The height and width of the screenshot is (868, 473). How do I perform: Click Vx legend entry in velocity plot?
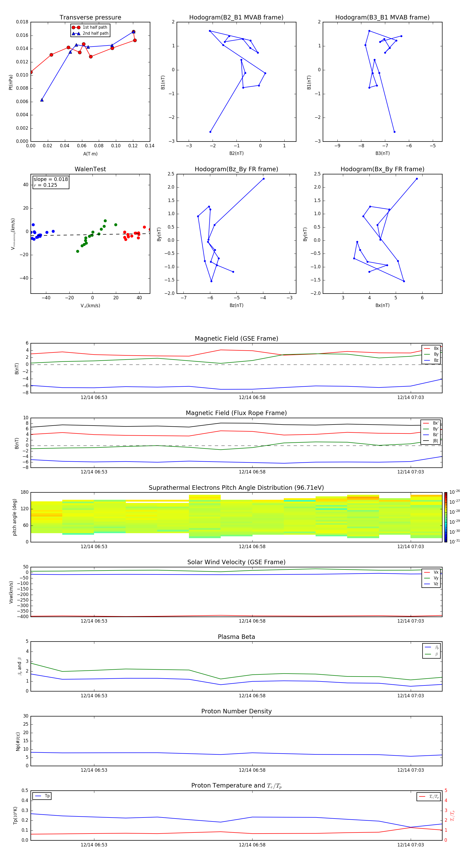coord(431,572)
